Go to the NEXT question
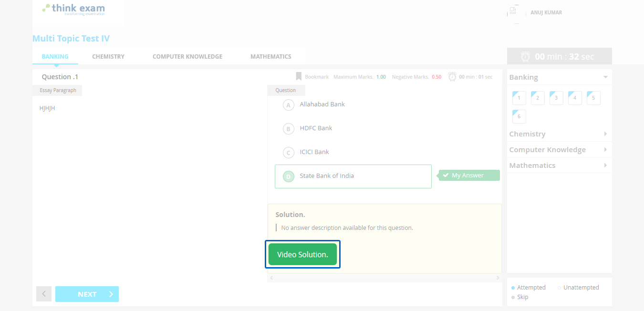The width and height of the screenshot is (644, 311). click(87, 294)
